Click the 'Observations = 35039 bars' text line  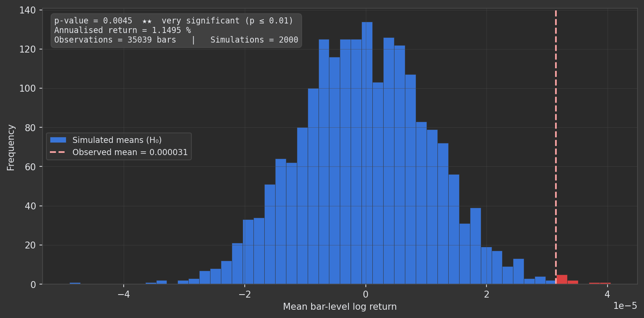(115, 40)
